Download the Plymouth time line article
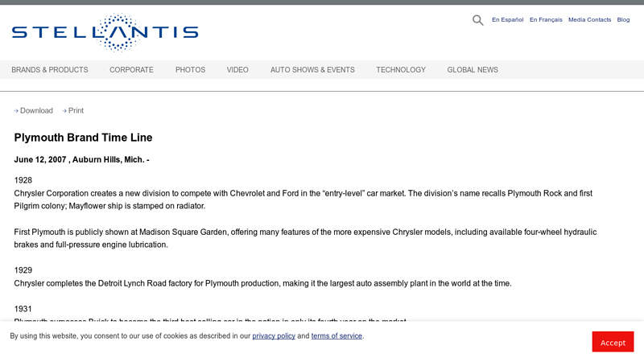 pos(36,111)
